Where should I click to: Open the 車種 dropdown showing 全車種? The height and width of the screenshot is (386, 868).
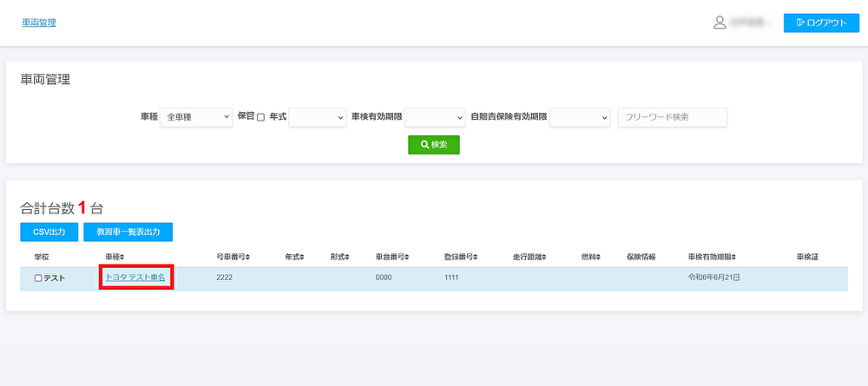196,117
